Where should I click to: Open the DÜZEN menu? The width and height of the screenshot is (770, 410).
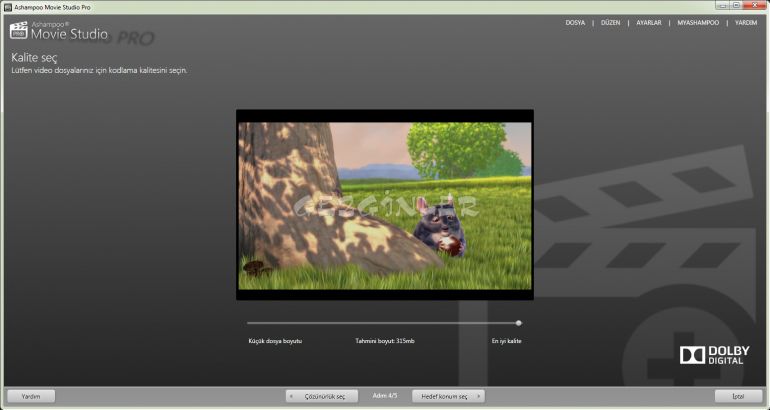(x=610, y=23)
